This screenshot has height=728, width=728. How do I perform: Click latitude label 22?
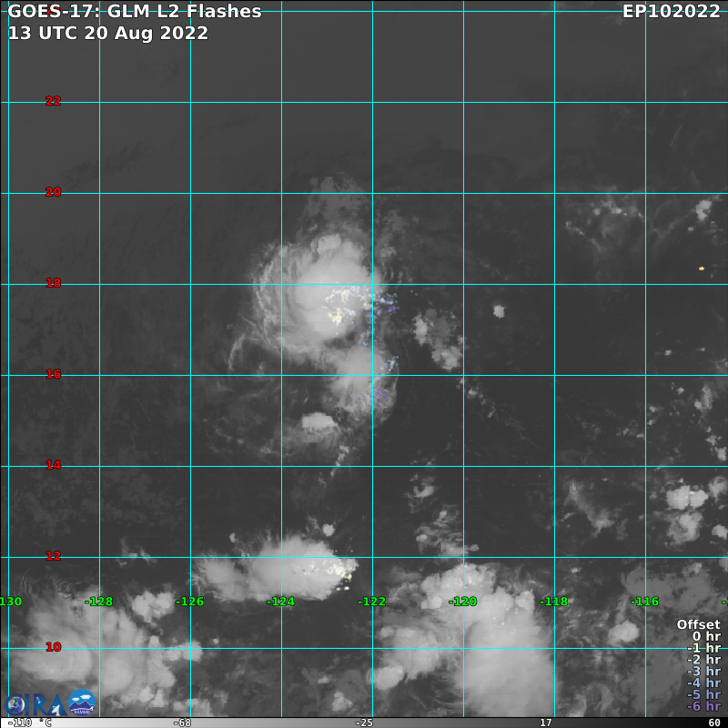point(54,101)
